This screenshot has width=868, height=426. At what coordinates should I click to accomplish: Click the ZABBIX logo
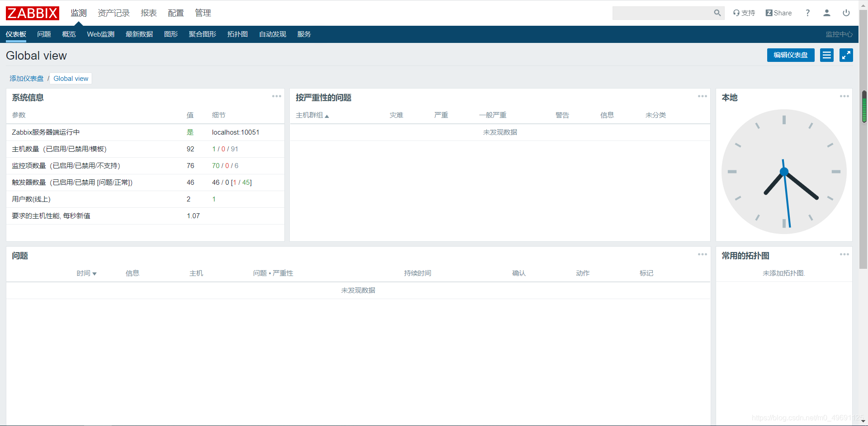coord(33,13)
